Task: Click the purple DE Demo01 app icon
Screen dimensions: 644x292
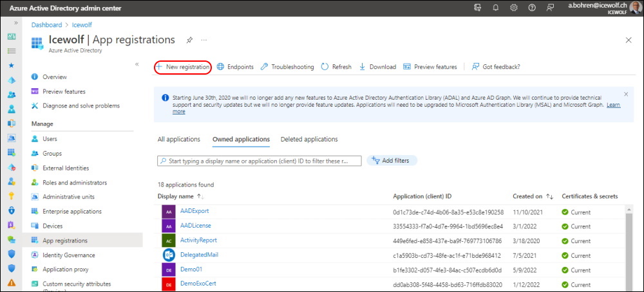Action: pyautogui.click(x=169, y=269)
